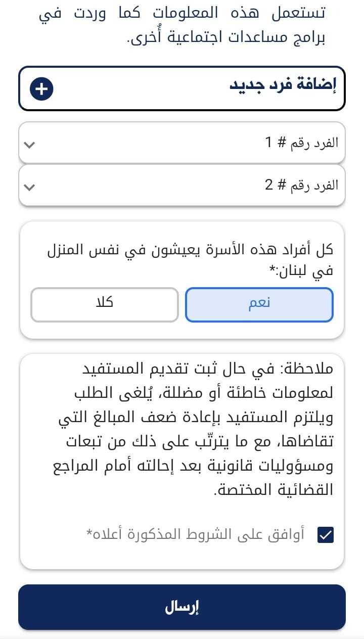Viewport: 364px width, 639px height.
Task: Choose the 'كلا' answer option
Action: pos(105,304)
